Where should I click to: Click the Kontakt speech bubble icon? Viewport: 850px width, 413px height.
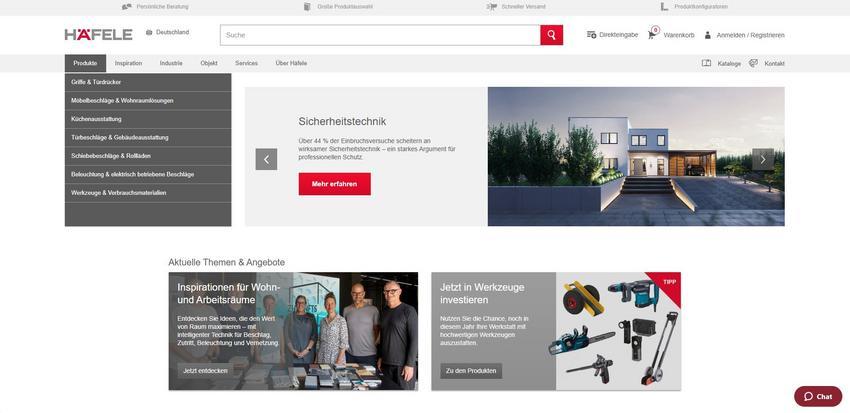754,63
